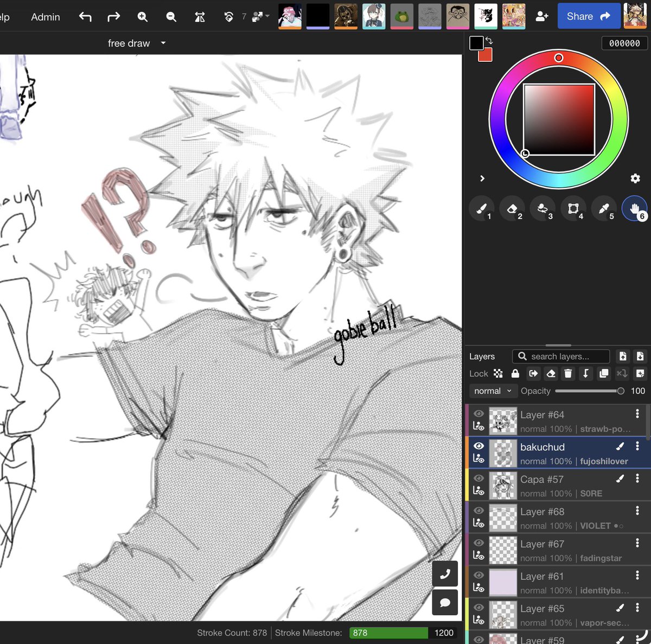The image size is (651, 644).
Task: Zoom in using the magnifier plus icon
Action: [143, 17]
